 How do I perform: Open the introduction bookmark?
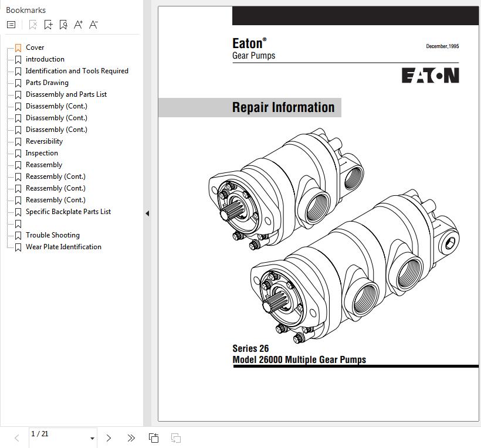pyautogui.click(x=45, y=59)
